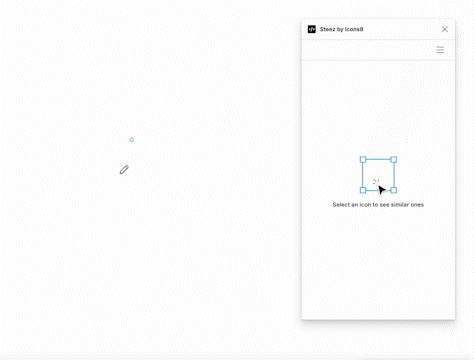The width and height of the screenshot is (474, 360).
Task: Close the Steez by Icons8 panel
Action: pos(445,29)
